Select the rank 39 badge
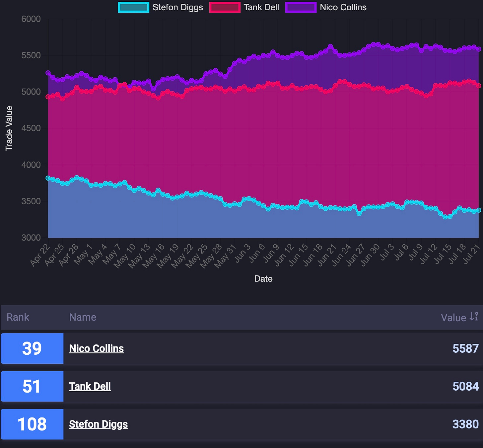Viewport: 483px width, 448px height. pos(32,348)
